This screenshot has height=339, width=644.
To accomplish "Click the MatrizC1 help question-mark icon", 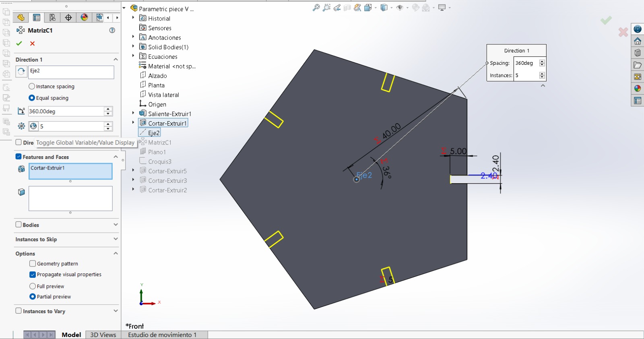I will tap(112, 30).
